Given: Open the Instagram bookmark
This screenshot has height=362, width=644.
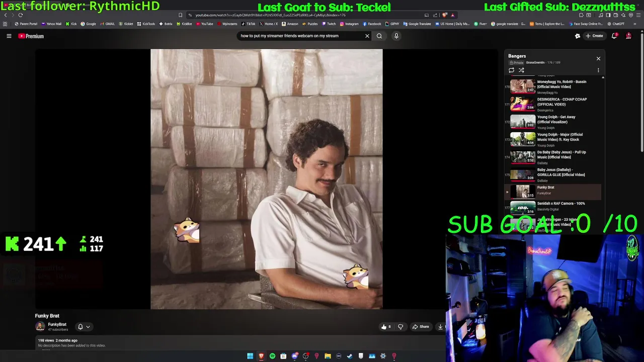Looking at the screenshot, I should pyautogui.click(x=349, y=24).
